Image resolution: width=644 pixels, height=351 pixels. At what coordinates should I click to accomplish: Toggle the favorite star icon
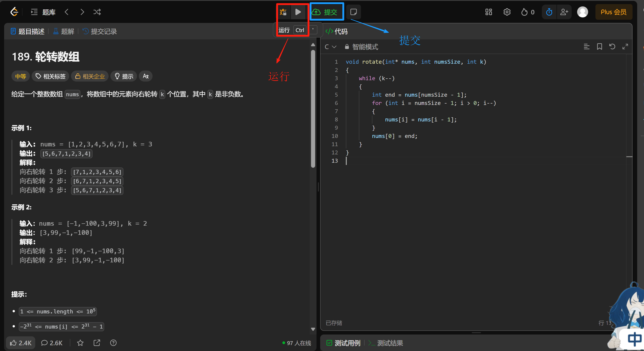[80, 343]
